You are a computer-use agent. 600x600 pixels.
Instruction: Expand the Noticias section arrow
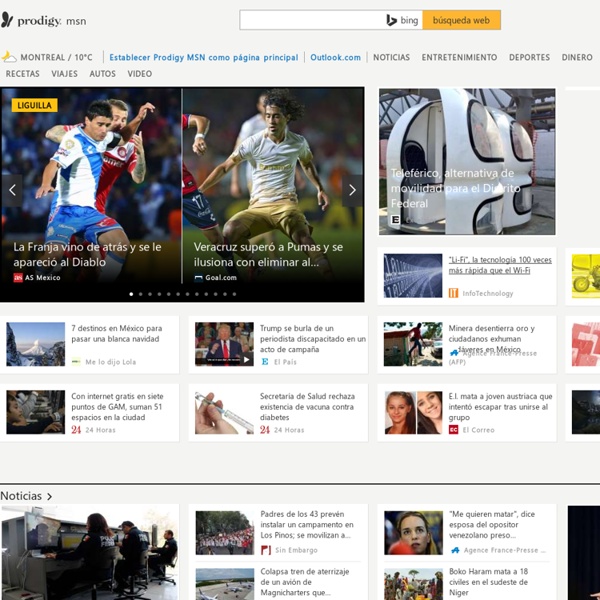49,496
